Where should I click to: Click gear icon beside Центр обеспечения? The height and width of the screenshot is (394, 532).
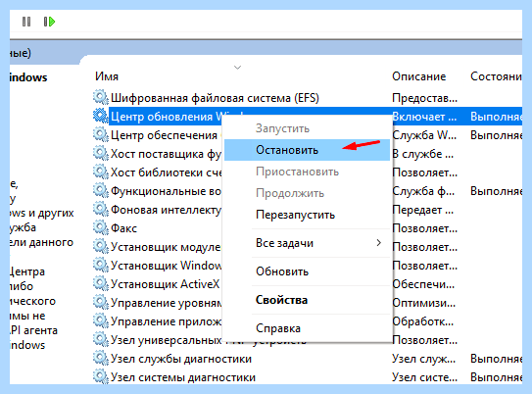tap(101, 134)
